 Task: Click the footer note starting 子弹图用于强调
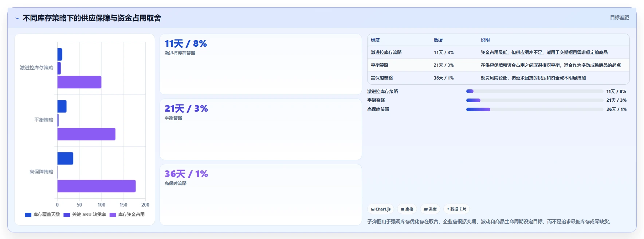click(490, 221)
